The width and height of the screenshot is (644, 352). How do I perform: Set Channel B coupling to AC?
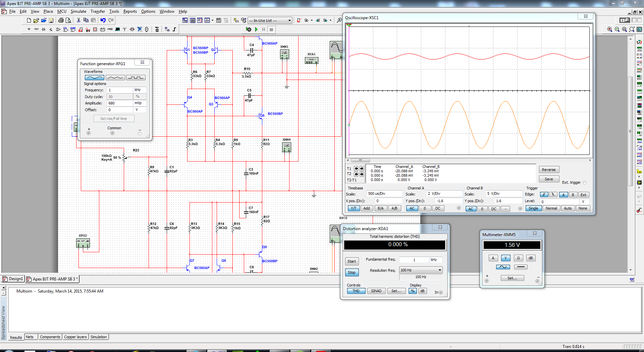471,209
